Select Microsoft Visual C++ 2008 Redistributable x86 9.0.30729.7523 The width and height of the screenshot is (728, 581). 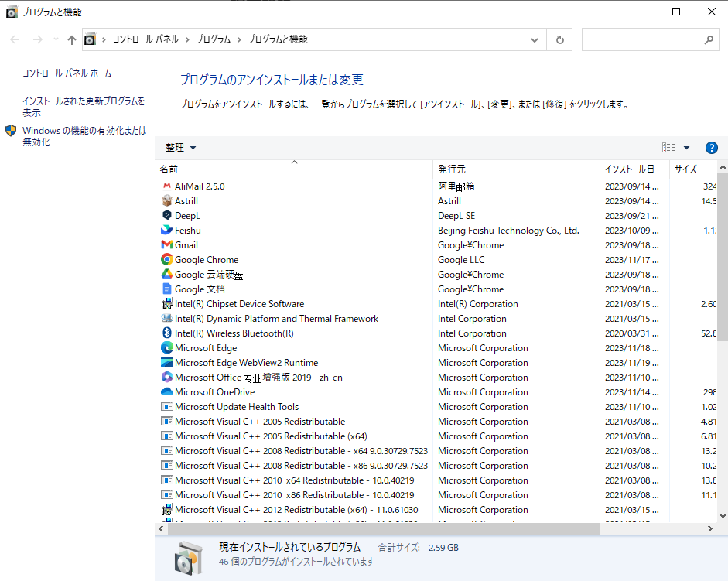point(436,466)
